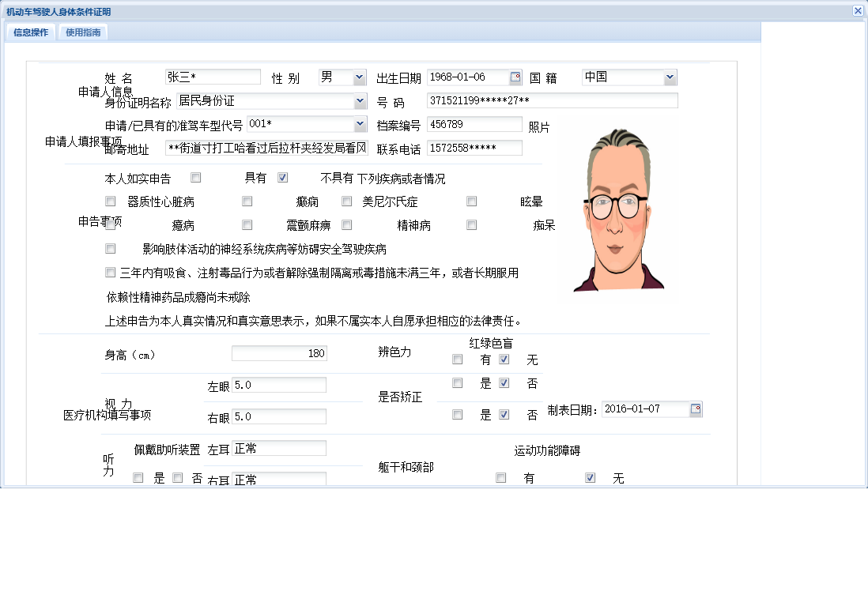Viewport: 868px width, 606px height.
Task: Check the 精神病 condition checkbox
Action: pyautogui.click(x=346, y=224)
